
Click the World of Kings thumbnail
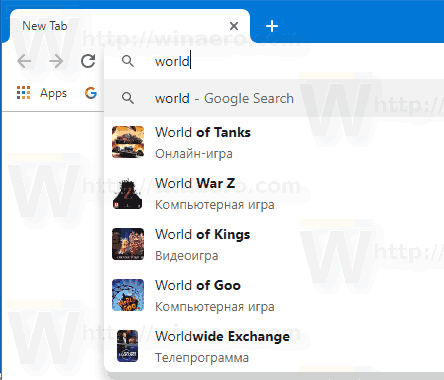coord(128,244)
